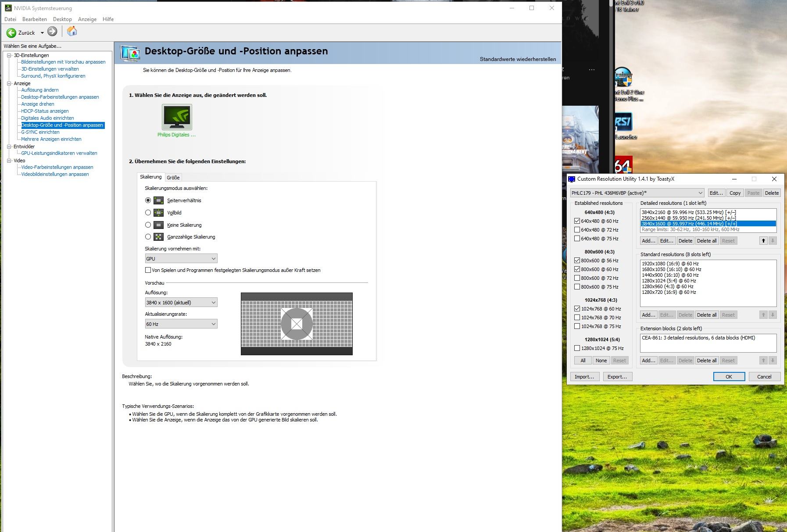The image size is (787, 532).
Task: Open the Hilfe menu
Action: coord(108,19)
